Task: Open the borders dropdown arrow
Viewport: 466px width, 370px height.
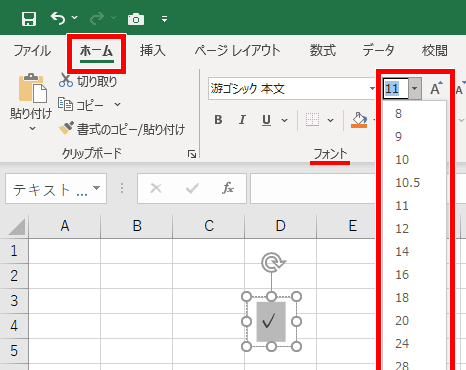Action: pyautogui.click(x=330, y=120)
